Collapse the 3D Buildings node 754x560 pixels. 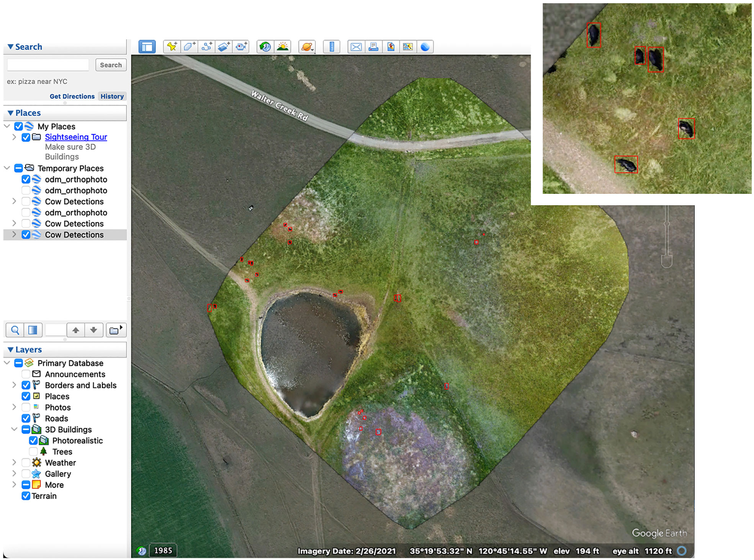[14, 429]
